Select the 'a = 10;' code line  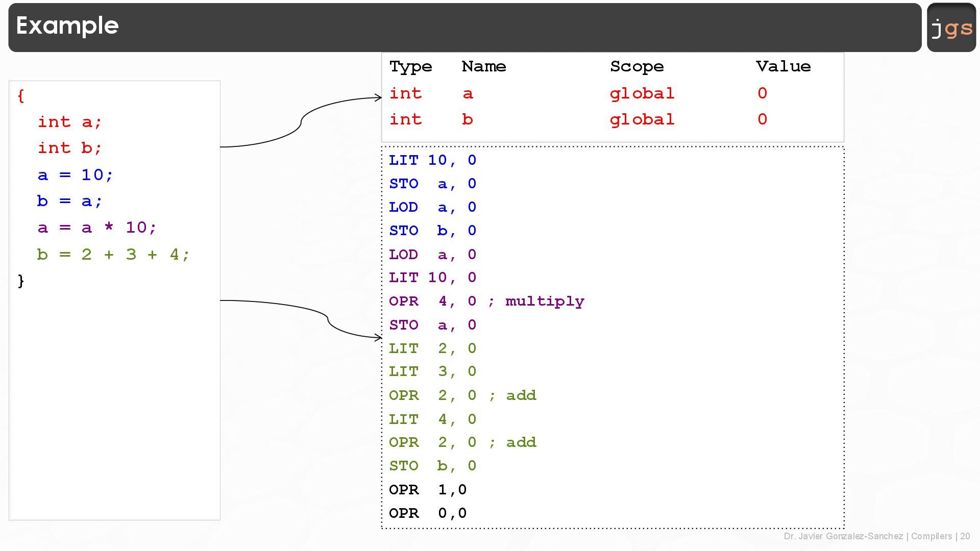pyautogui.click(x=75, y=175)
